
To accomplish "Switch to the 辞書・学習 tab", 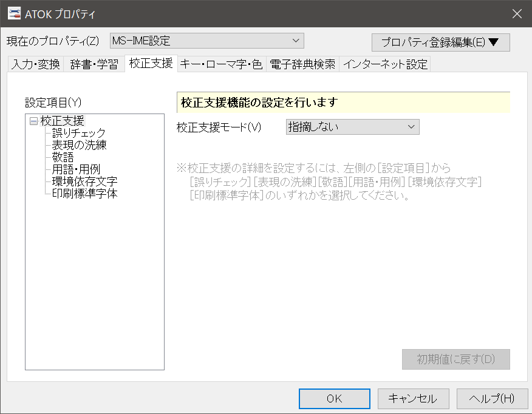I will tap(94, 64).
